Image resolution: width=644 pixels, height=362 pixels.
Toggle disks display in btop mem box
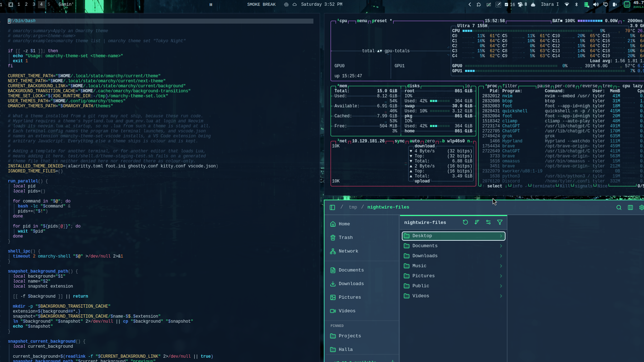pos(413,86)
